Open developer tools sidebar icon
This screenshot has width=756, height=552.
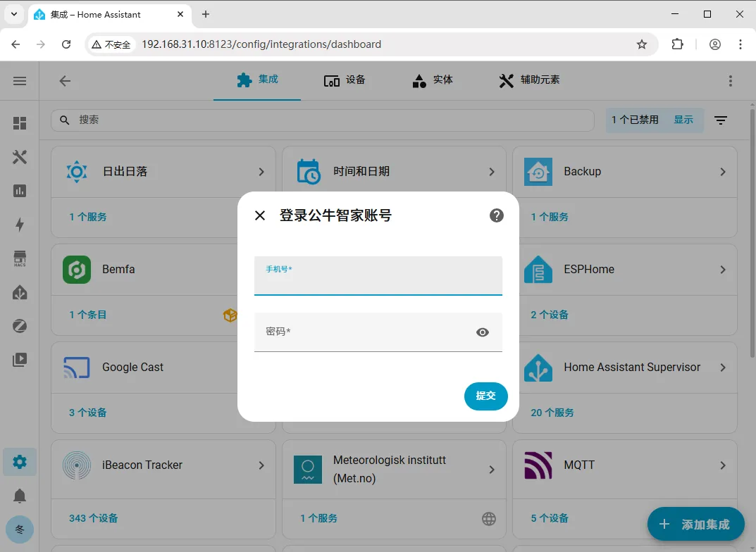(x=20, y=157)
